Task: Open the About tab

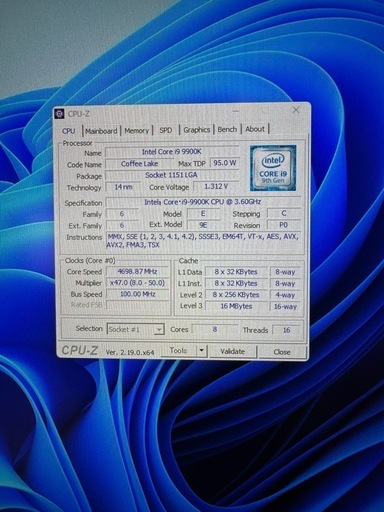Action: (x=255, y=129)
